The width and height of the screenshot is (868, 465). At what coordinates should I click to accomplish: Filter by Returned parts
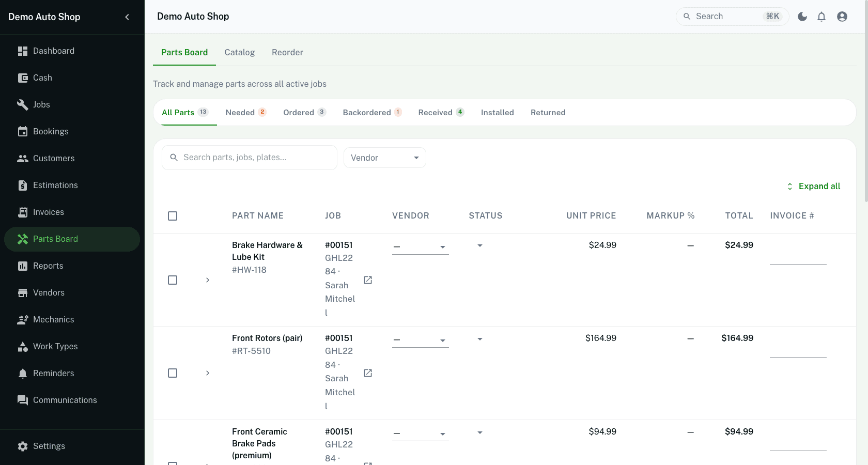[548, 112]
